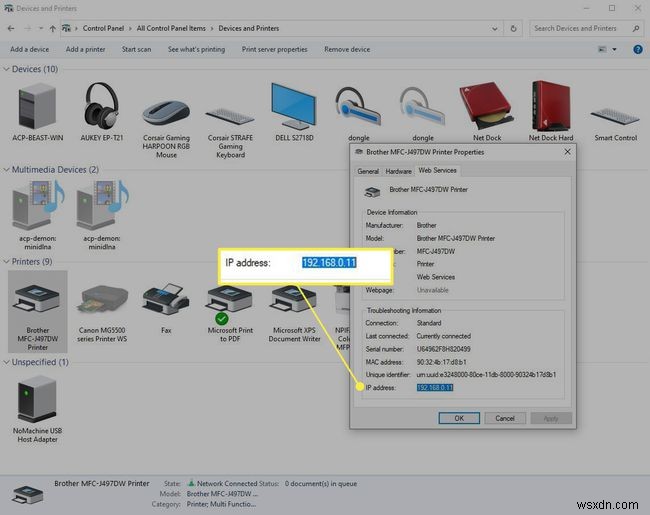Open the view options dropdown arrow
Viewport: 650px width, 515px height.
tap(614, 49)
